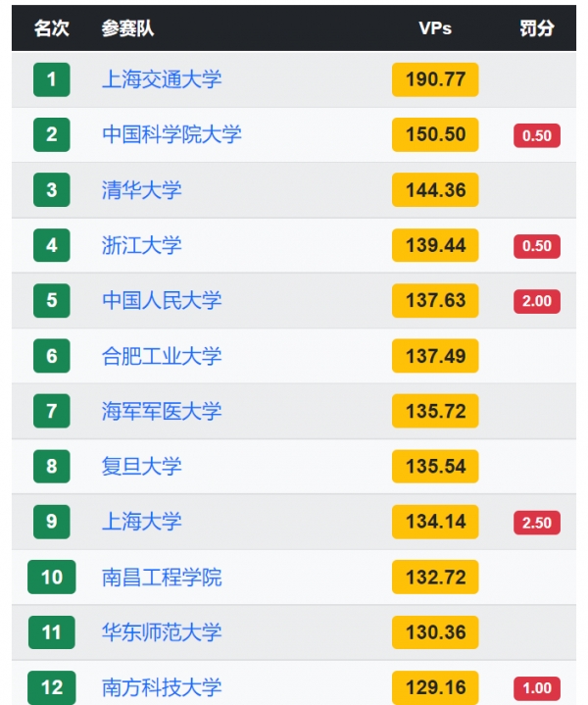This screenshot has width=588, height=705.
Task: Click the 罚分 column header
Action: click(x=537, y=28)
